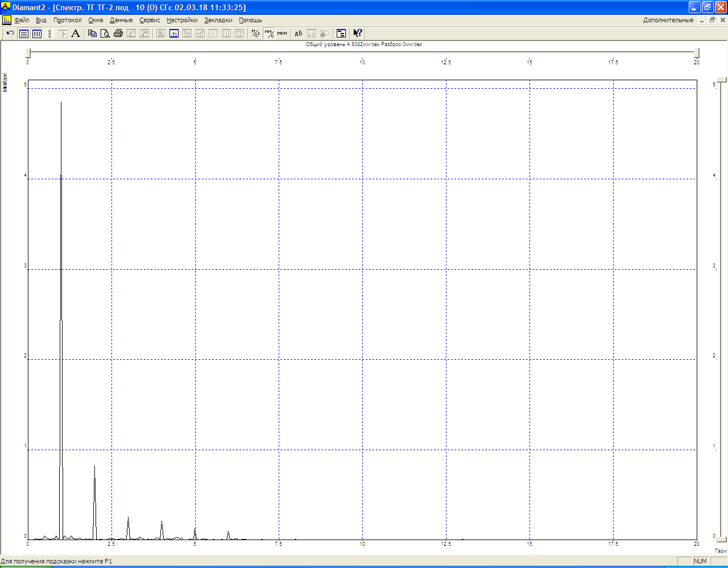This screenshot has height=568, width=728.
Task: Click the 'Гарм' axis label
Action: (721, 551)
